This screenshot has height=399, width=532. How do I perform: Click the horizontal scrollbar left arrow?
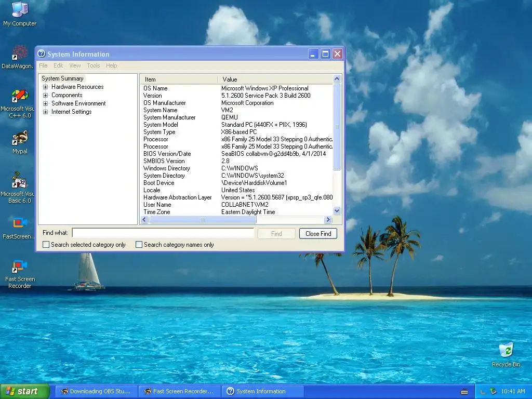144,220
